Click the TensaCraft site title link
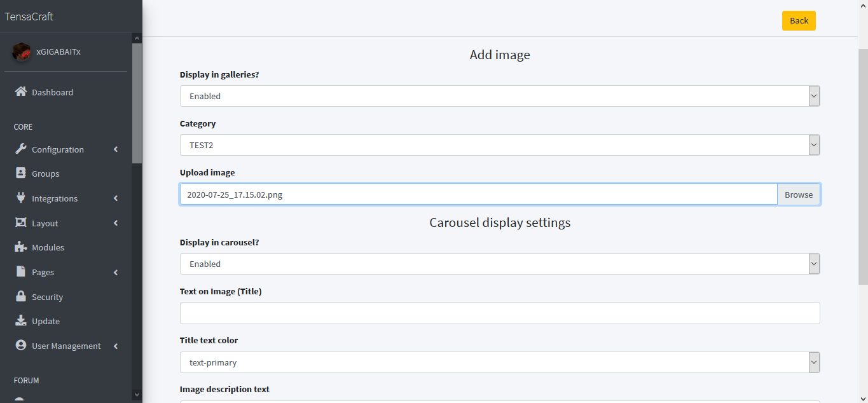Image resolution: width=868 pixels, height=403 pixels. click(x=29, y=17)
